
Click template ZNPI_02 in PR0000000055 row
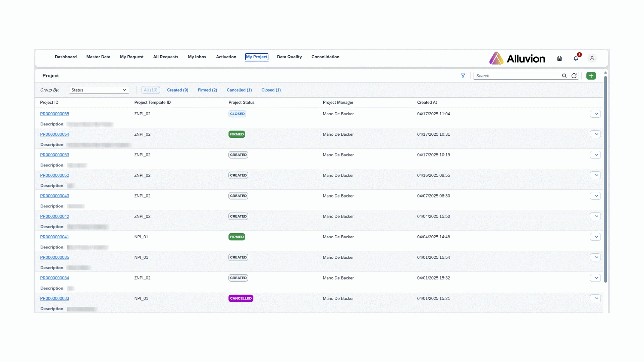coord(143,114)
